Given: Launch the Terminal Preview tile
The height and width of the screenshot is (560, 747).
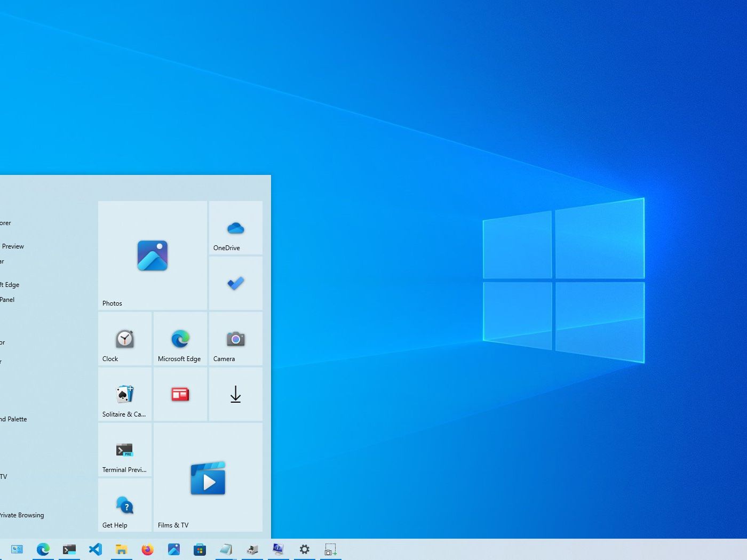Looking at the screenshot, I should [x=125, y=450].
